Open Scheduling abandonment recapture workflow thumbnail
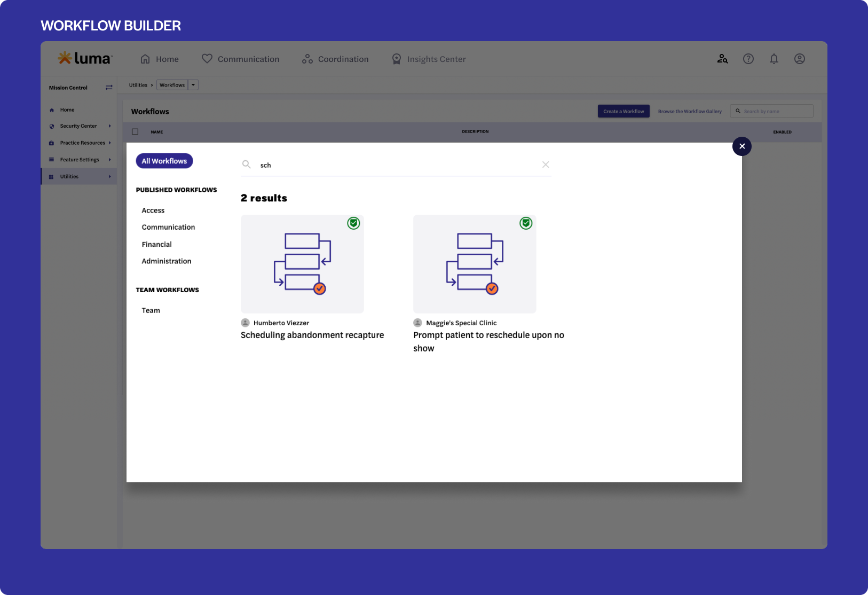 point(302,264)
